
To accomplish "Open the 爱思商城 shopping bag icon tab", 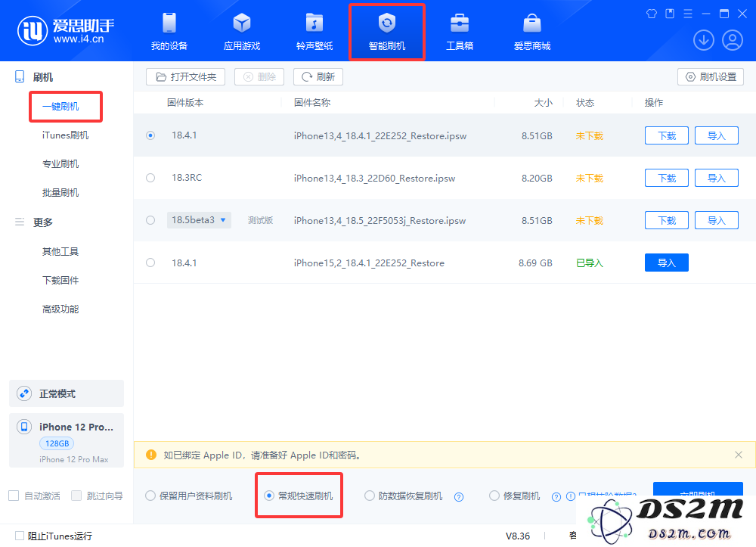I will [531, 31].
